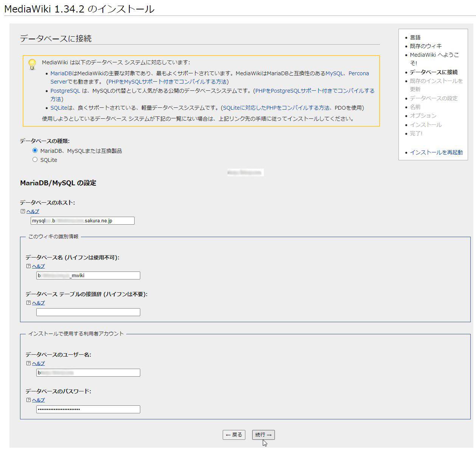Click help icon under database username label
Image resolution: width=476 pixels, height=450 pixels.
click(28, 363)
